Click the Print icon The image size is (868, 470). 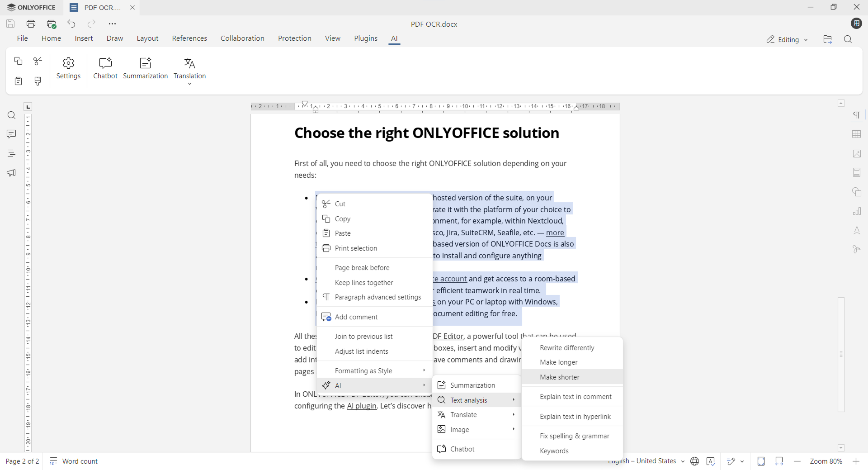click(31, 24)
